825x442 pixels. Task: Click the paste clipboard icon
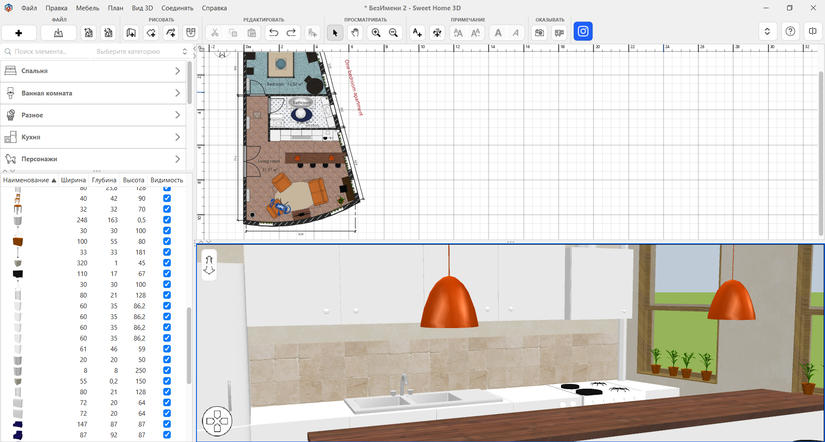(x=251, y=33)
